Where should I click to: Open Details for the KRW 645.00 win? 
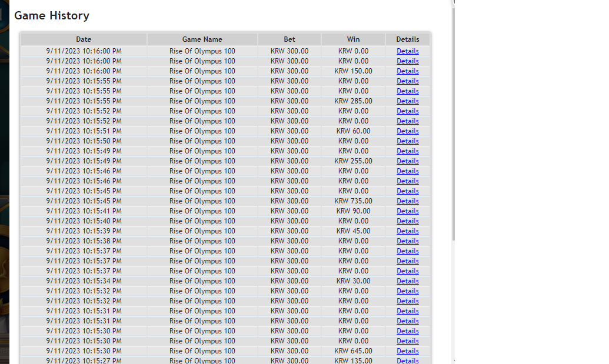coord(407,351)
